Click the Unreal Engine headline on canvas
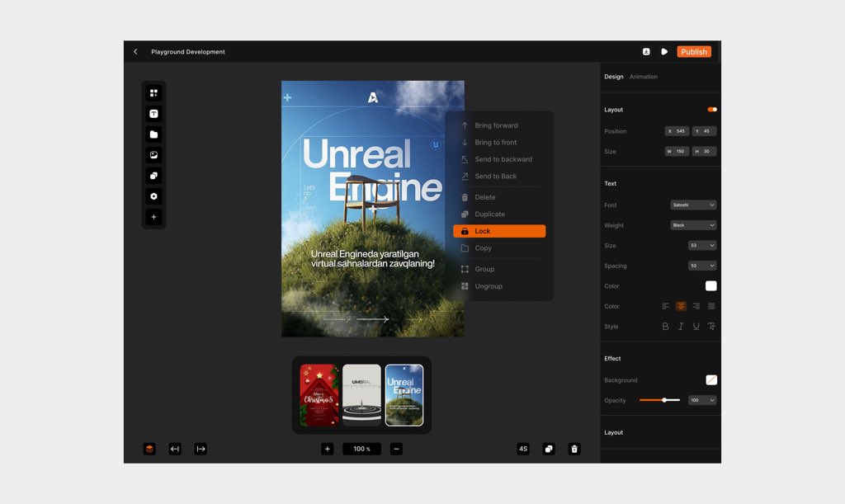The height and width of the screenshot is (504, 845). pos(372,170)
